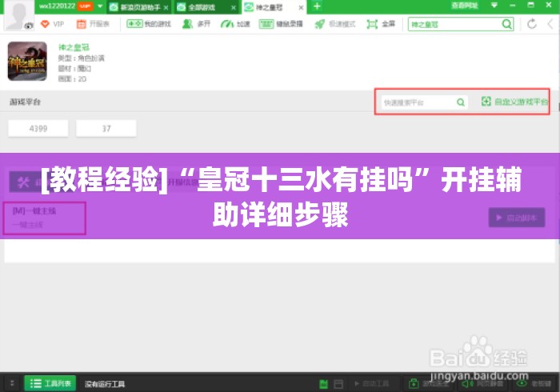Switch to 新浪页游助手 tab
This screenshot has width=560, height=392.
tap(139, 7)
